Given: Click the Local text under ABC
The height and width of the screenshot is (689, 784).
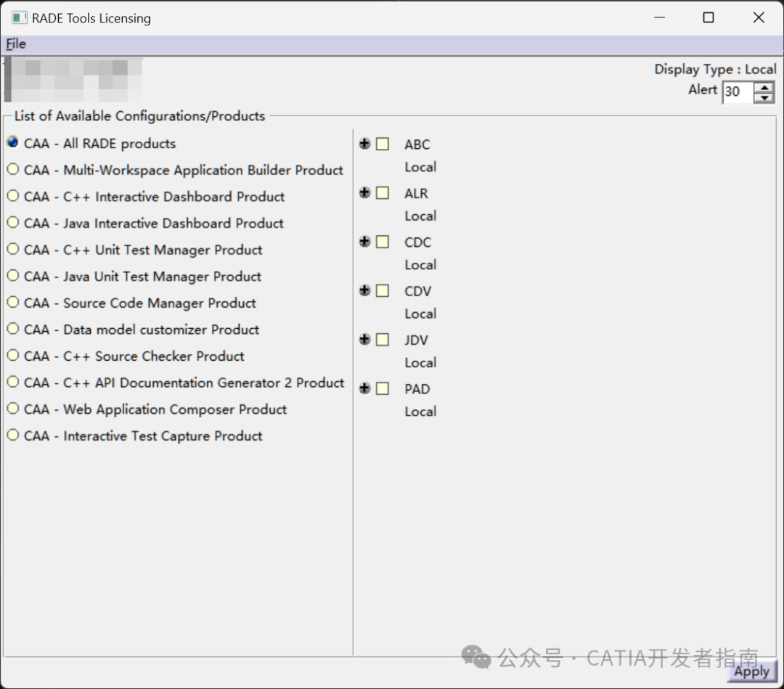Looking at the screenshot, I should tap(420, 167).
